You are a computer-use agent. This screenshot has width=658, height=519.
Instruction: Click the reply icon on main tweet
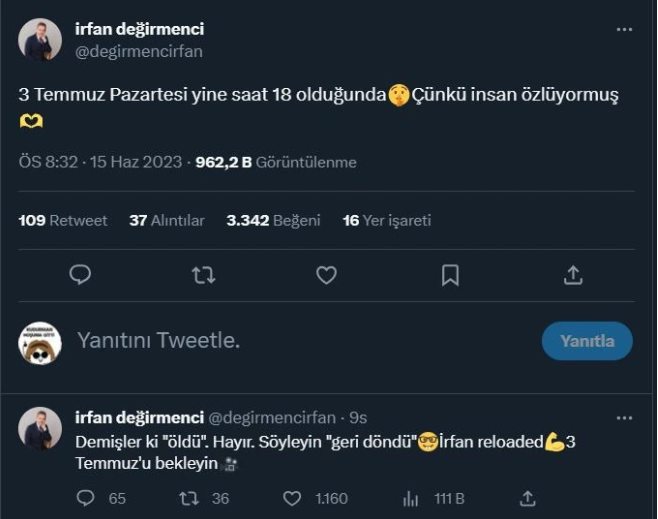click(x=81, y=275)
